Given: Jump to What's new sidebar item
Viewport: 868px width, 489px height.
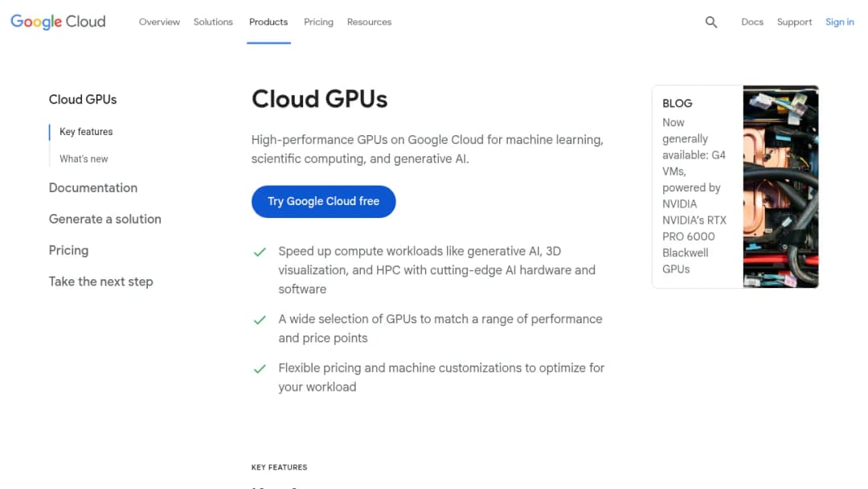Looking at the screenshot, I should point(84,159).
